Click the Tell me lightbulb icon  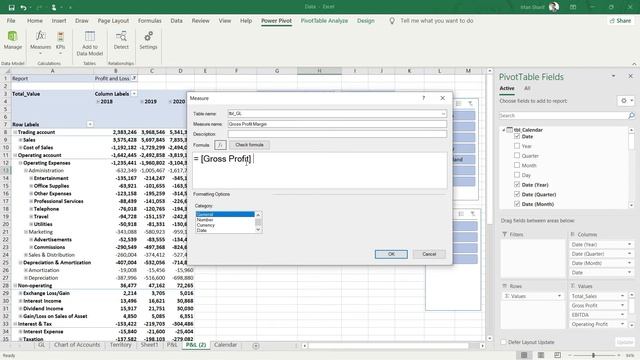point(392,20)
